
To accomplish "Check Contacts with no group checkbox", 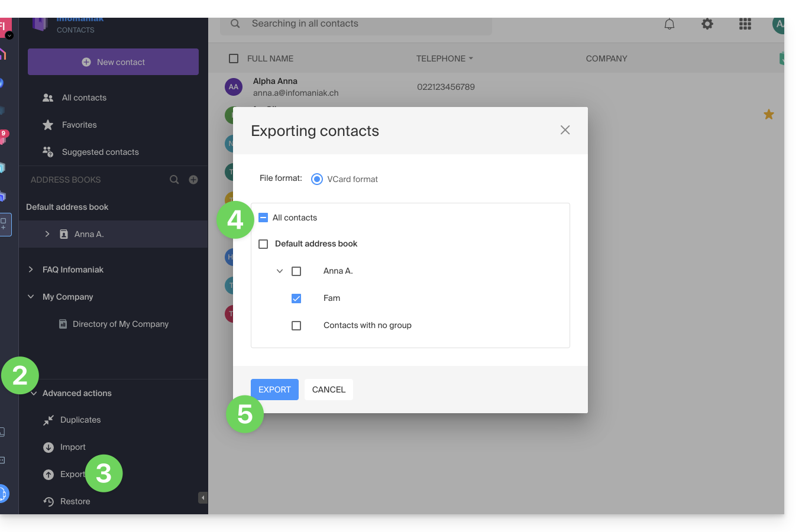I will tap(296, 326).
